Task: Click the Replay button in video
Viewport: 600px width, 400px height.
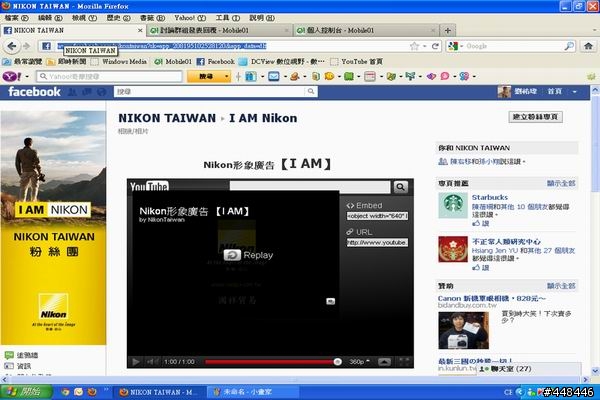Action: 248,255
